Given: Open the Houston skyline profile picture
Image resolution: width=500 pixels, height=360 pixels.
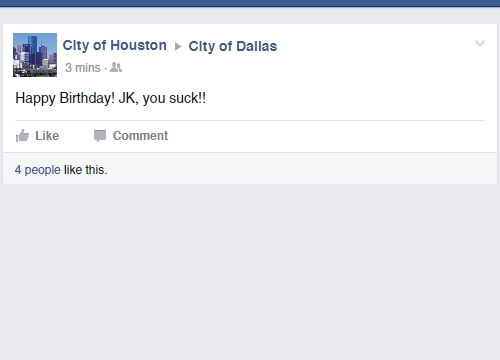Looking at the screenshot, I should pos(35,55).
